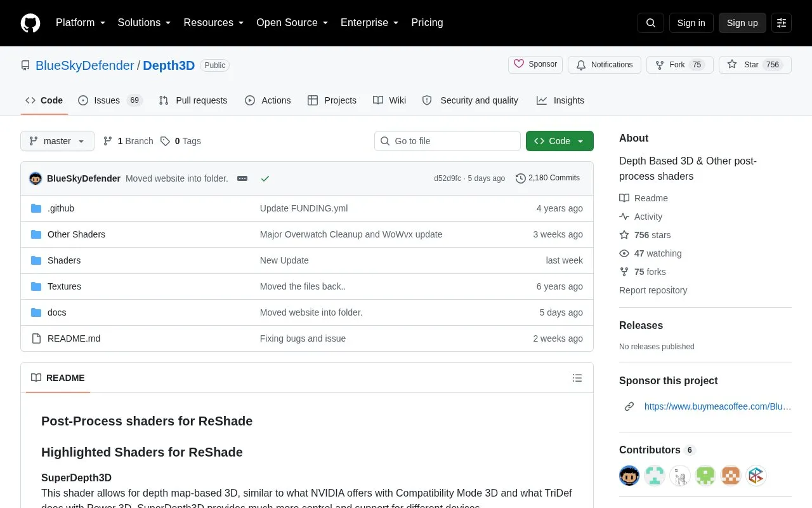Open the Projects tab

(332, 100)
